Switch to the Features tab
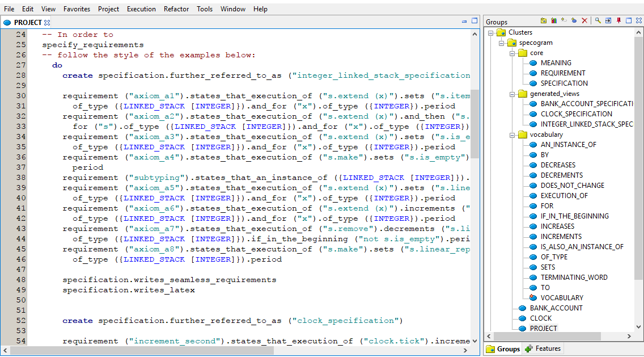The height and width of the screenshot is (357, 644). [543, 348]
